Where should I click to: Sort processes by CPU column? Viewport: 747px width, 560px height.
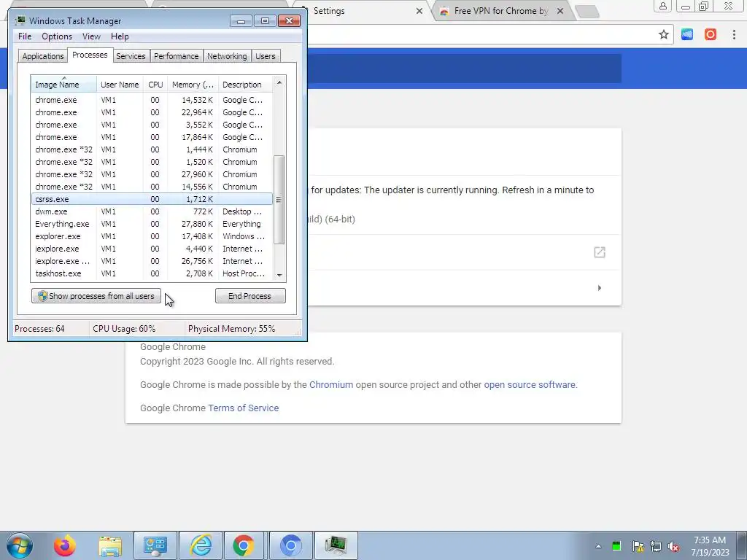(x=155, y=85)
